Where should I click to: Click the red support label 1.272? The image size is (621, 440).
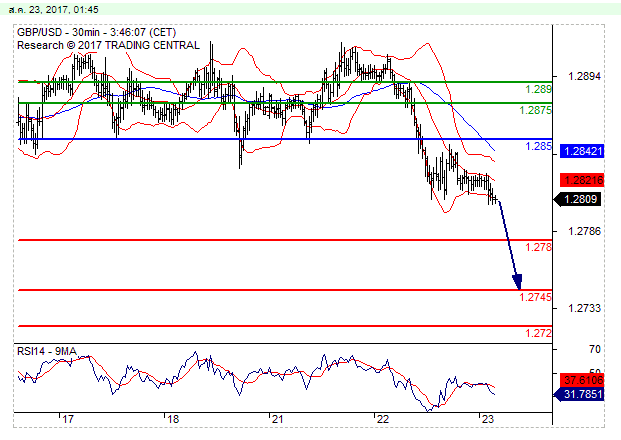[538, 333]
